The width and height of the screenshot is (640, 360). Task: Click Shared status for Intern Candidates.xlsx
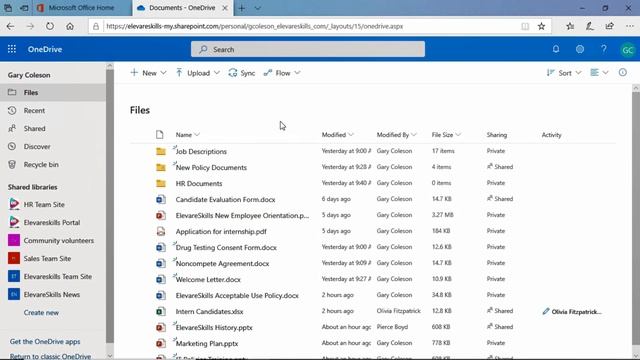tap(500, 311)
